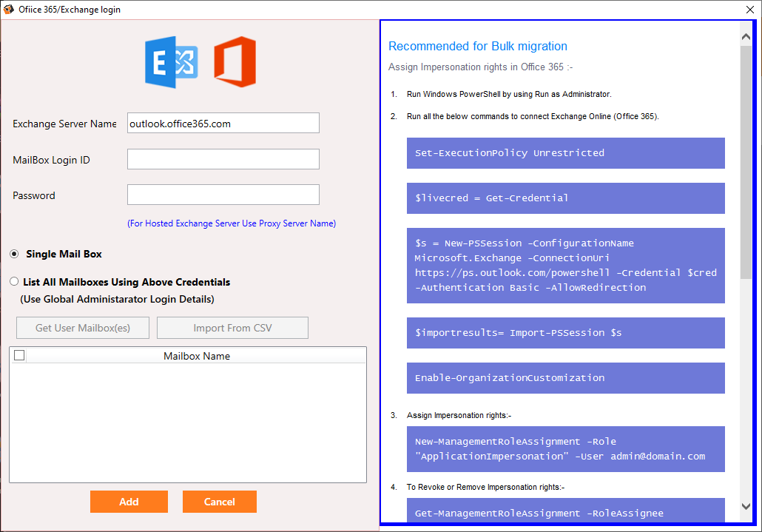The image size is (762, 532).
Task: Select the Single Mail Box option
Action: pos(15,254)
